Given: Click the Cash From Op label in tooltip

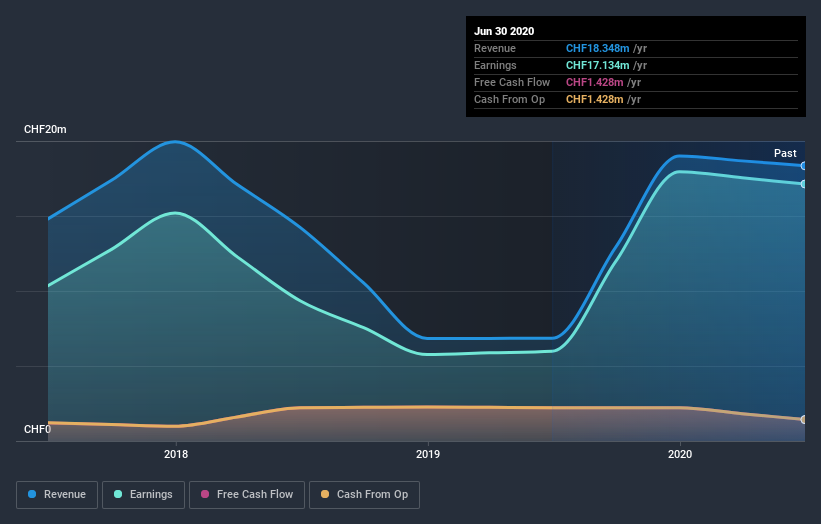Looking at the screenshot, I should click(509, 99).
